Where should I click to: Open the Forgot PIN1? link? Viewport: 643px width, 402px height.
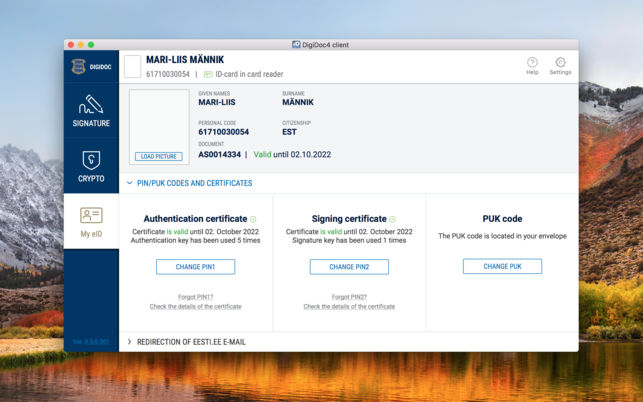pos(195,297)
